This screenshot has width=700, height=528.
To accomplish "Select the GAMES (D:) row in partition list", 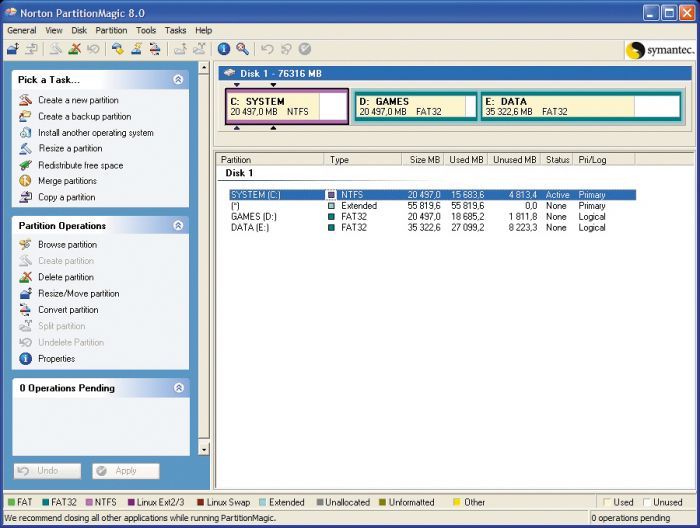I will (432, 216).
